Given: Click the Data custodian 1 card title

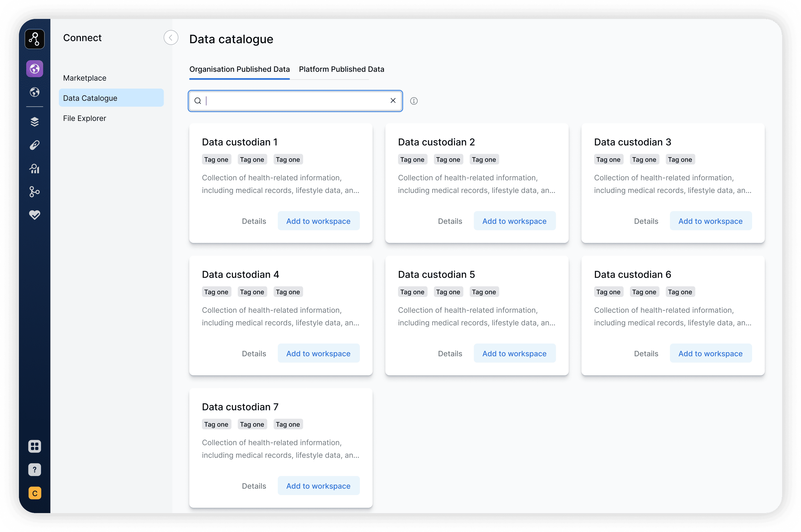Looking at the screenshot, I should coord(240,142).
